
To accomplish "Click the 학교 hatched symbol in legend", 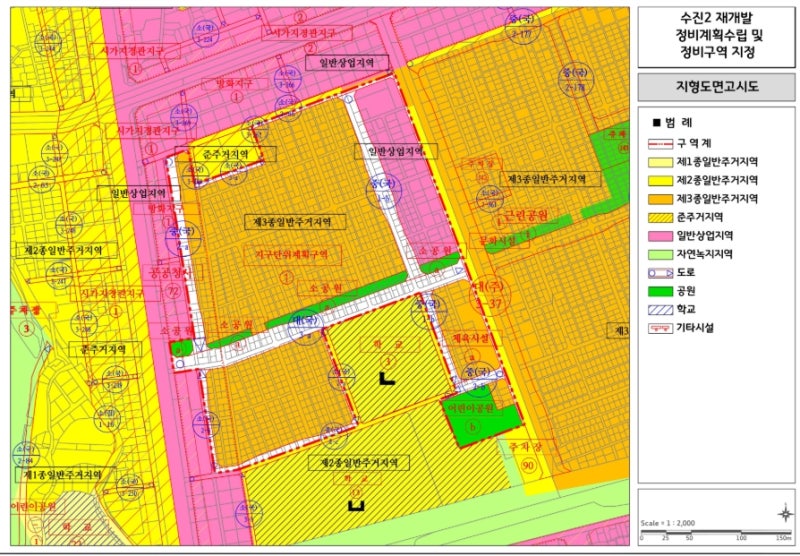I will click(x=660, y=310).
